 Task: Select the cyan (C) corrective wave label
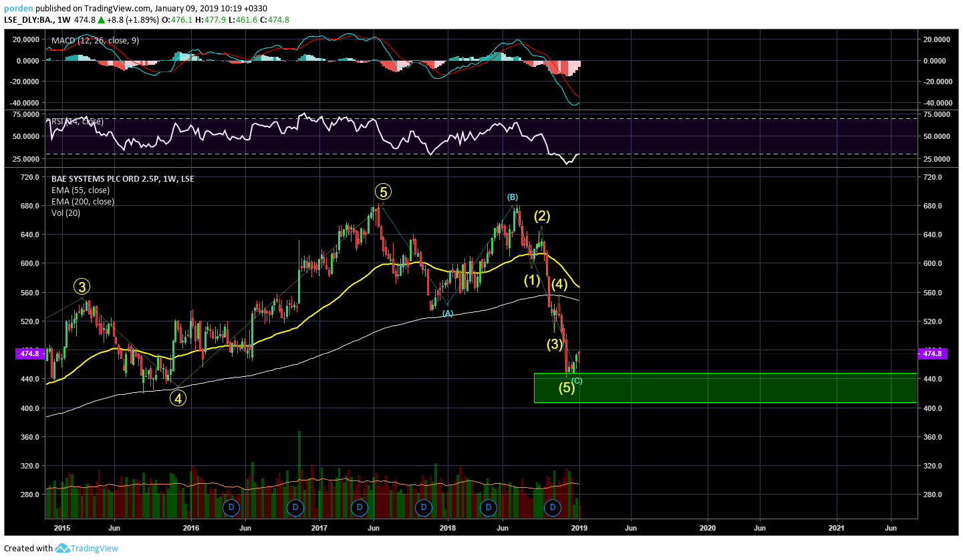pos(577,381)
